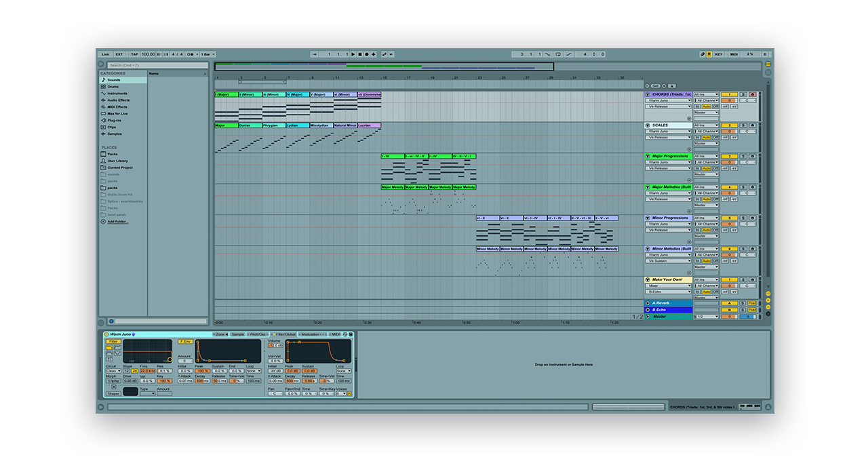Unfold the B Echo return track
This screenshot has width=868, height=470.
tap(648, 310)
